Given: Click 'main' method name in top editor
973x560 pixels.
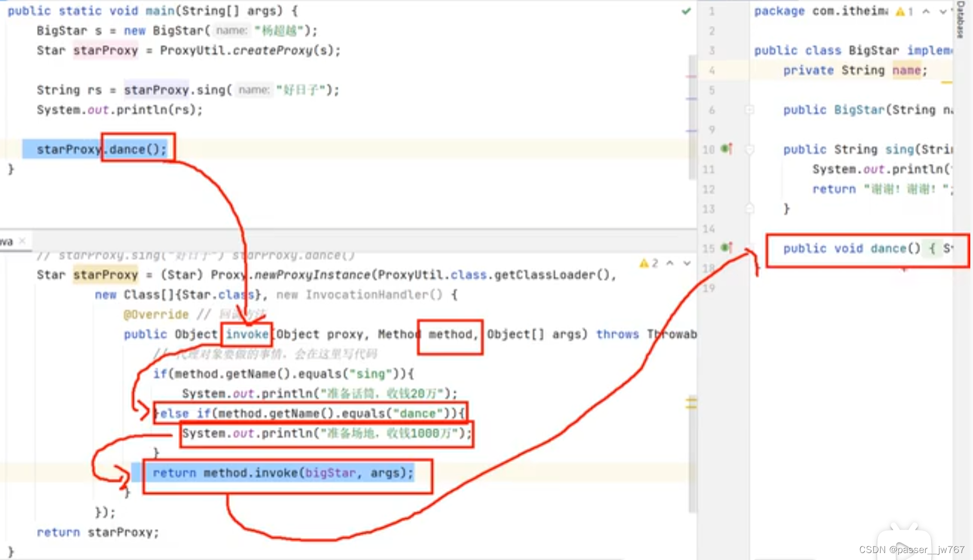Looking at the screenshot, I should pyautogui.click(x=160, y=11).
